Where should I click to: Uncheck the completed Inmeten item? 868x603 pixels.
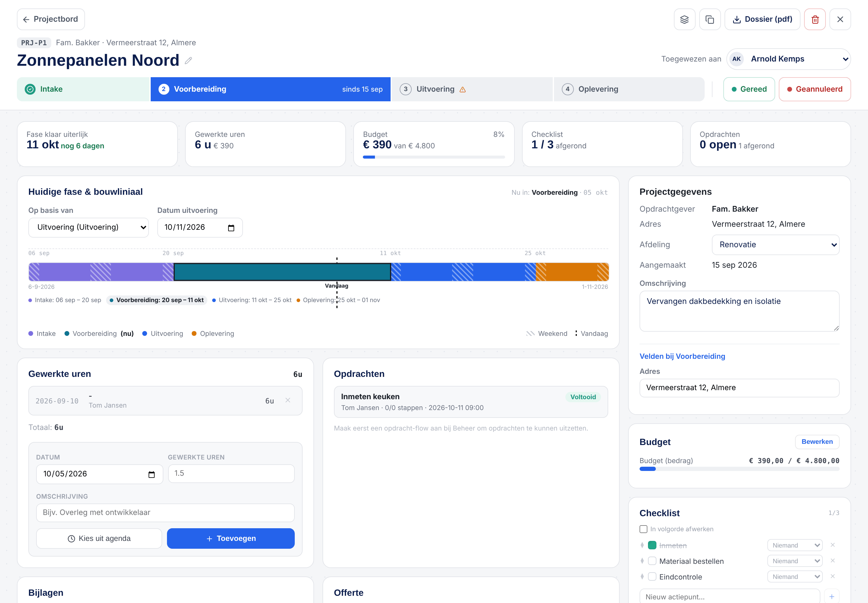(x=652, y=545)
